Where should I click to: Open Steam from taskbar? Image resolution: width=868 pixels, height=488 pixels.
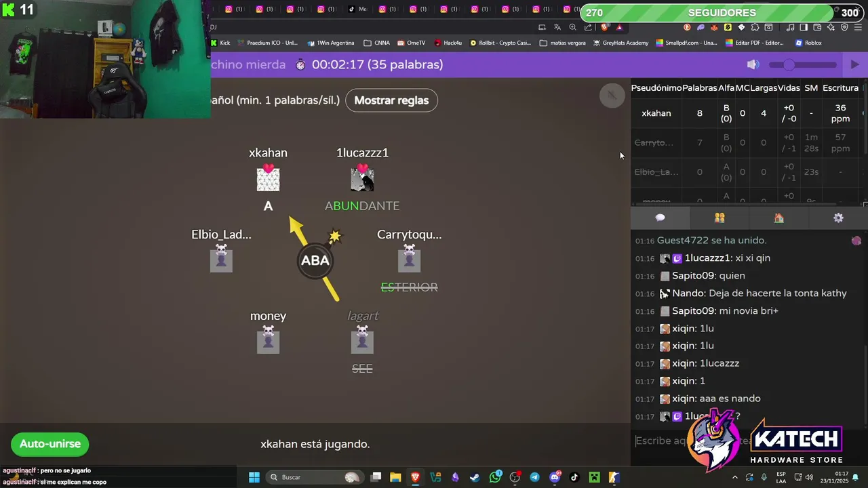click(475, 477)
